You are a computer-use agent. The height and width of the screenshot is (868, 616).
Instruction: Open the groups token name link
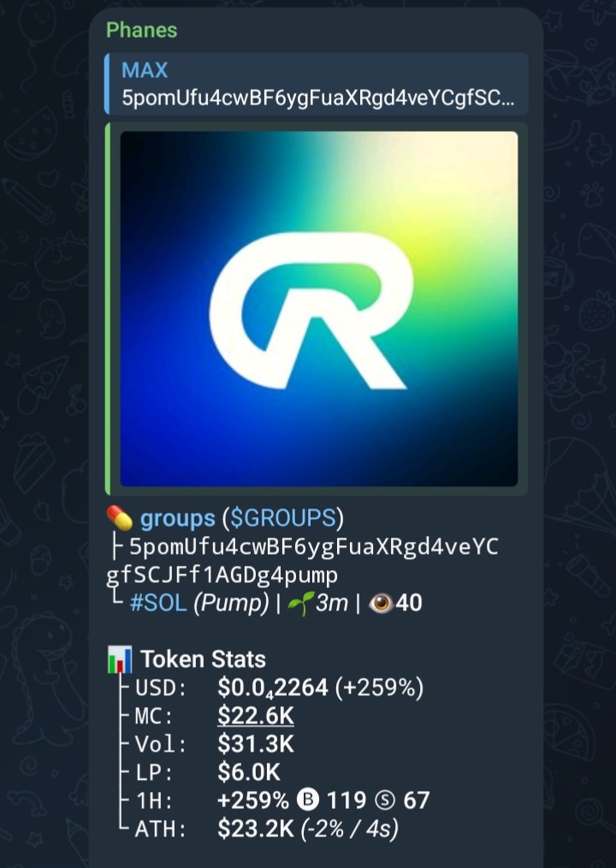click(178, 519)
